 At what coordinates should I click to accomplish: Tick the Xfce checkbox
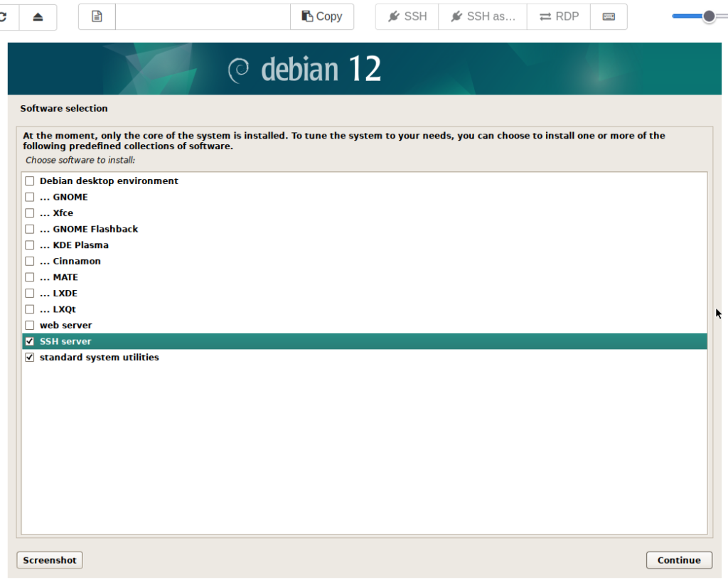[x=30, y=213]
